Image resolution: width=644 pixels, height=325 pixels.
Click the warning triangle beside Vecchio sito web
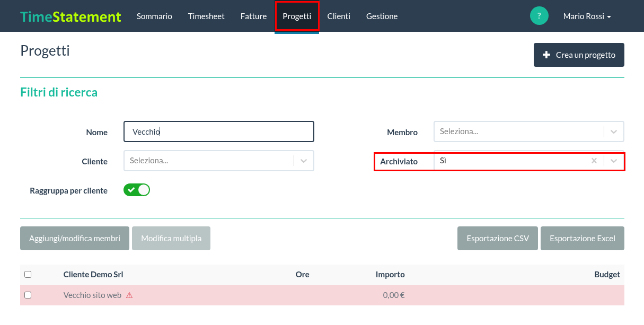pos(129,295)
